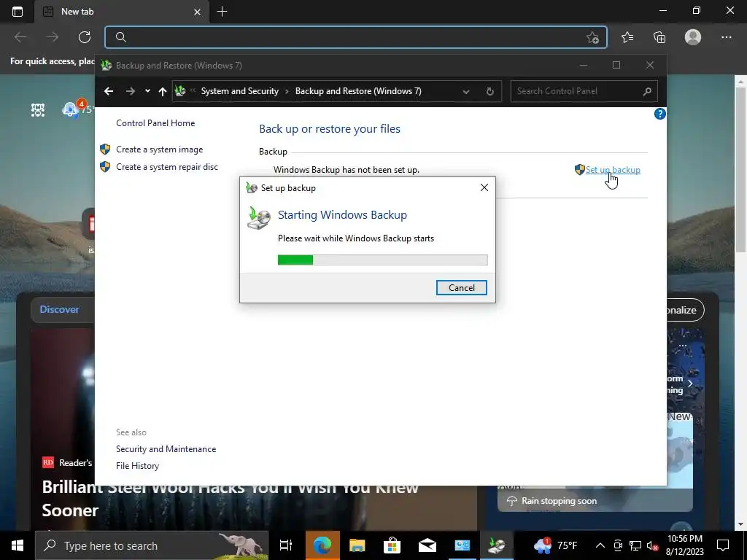Open Edge Settings and more menu
The image size is (747, 560).
tap(726, 37)
